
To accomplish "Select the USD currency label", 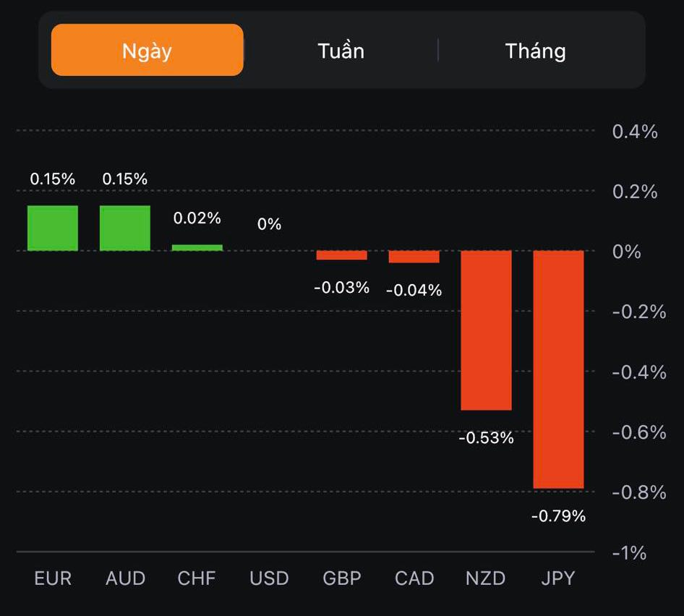I will click(269, 578).
